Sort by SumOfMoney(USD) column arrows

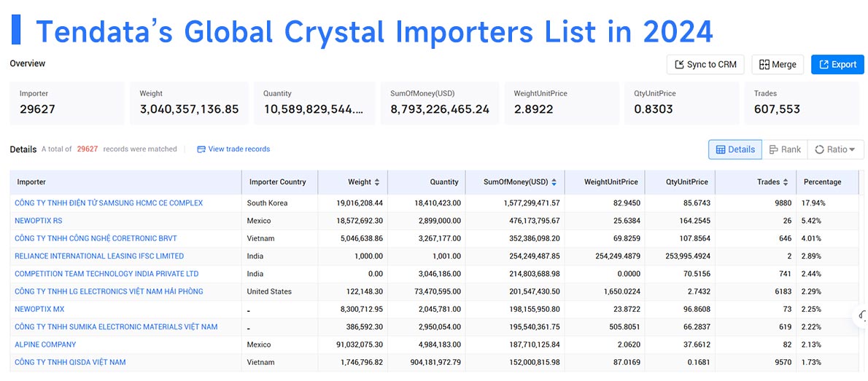pyautogui.click(x=554, y=182)
